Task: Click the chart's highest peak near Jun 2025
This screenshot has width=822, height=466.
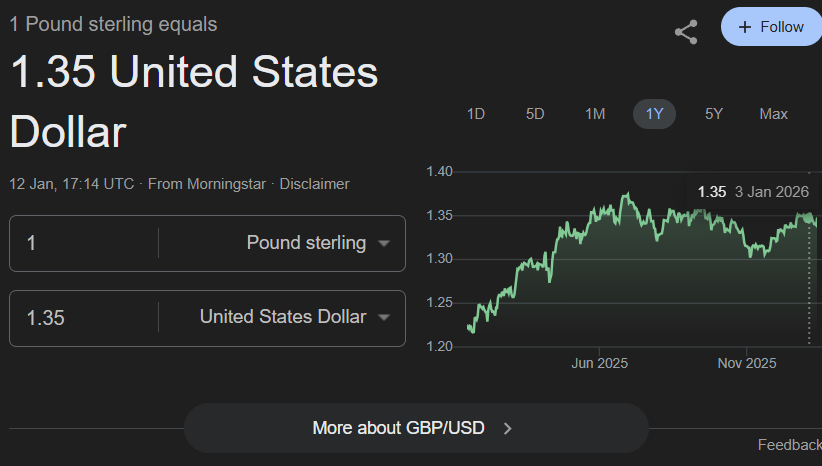Action: (x=627, y=194)
